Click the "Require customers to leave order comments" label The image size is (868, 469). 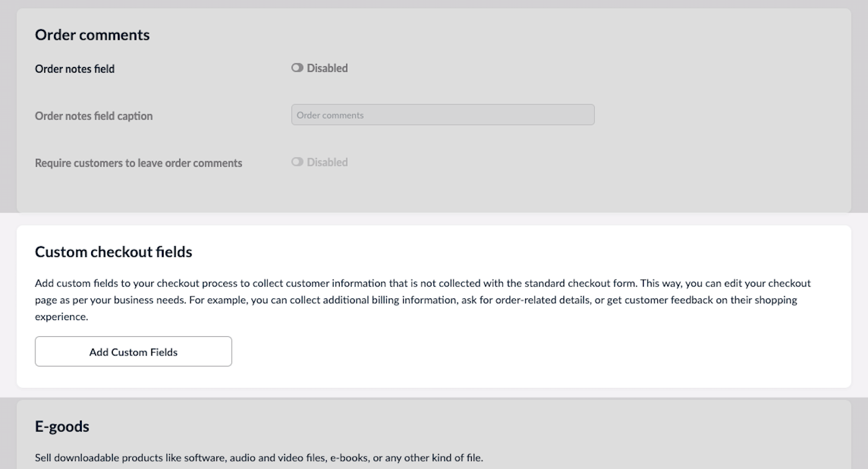(138, 163)
